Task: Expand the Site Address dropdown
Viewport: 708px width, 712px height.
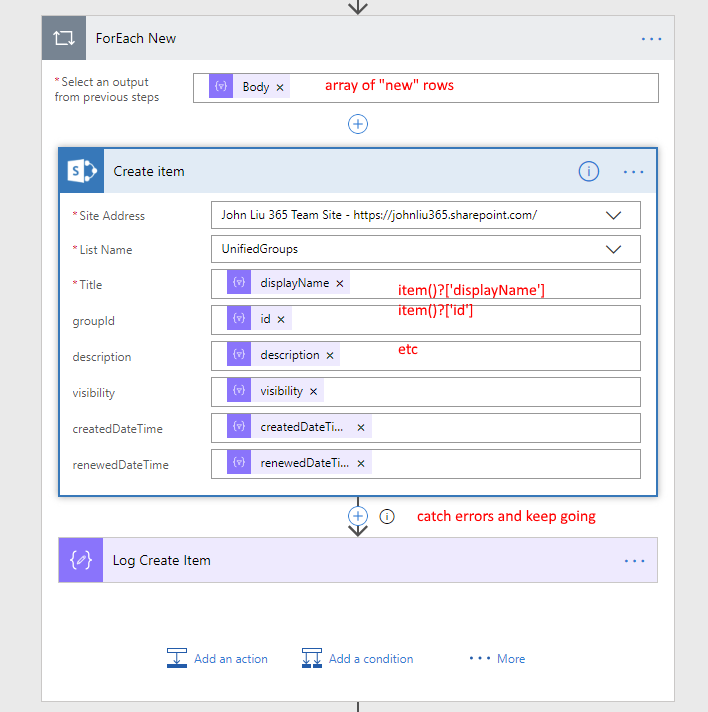Action: point(614,215)
